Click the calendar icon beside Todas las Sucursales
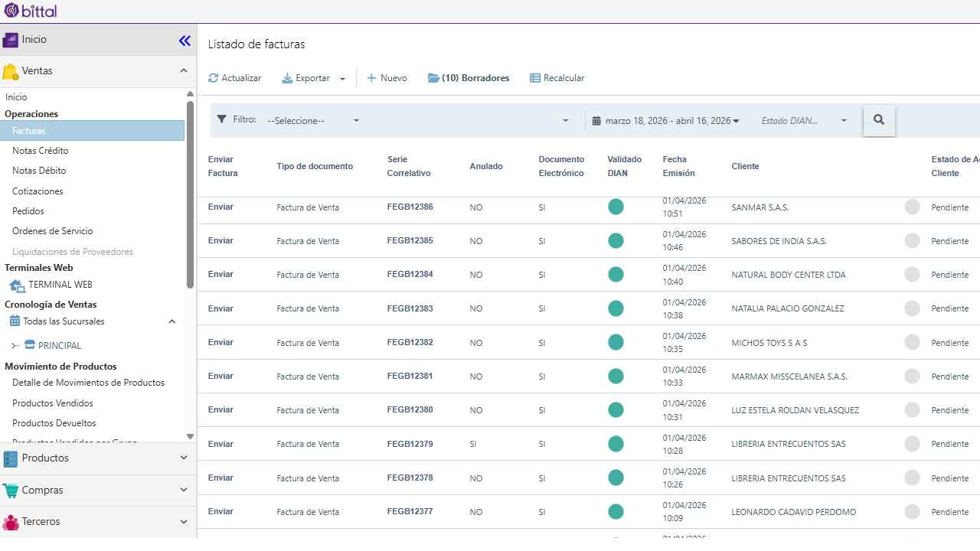 (x=15, y=321)
